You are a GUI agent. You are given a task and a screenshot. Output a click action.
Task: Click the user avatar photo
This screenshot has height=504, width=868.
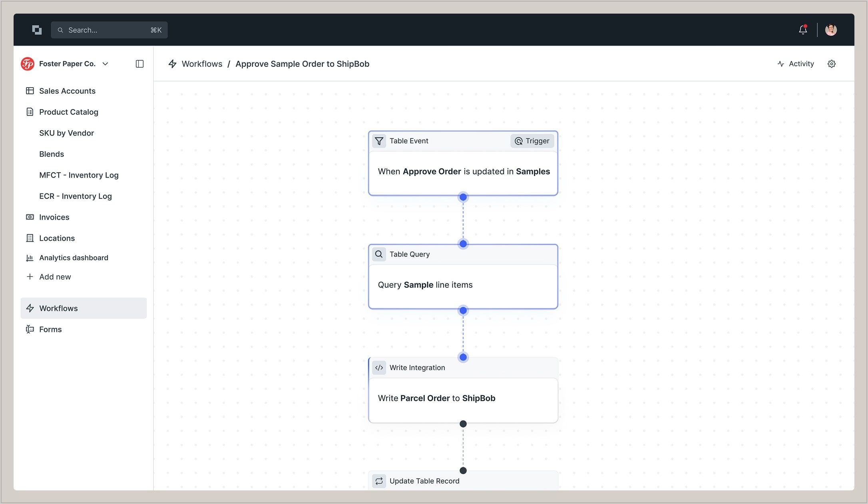(831, 30)
